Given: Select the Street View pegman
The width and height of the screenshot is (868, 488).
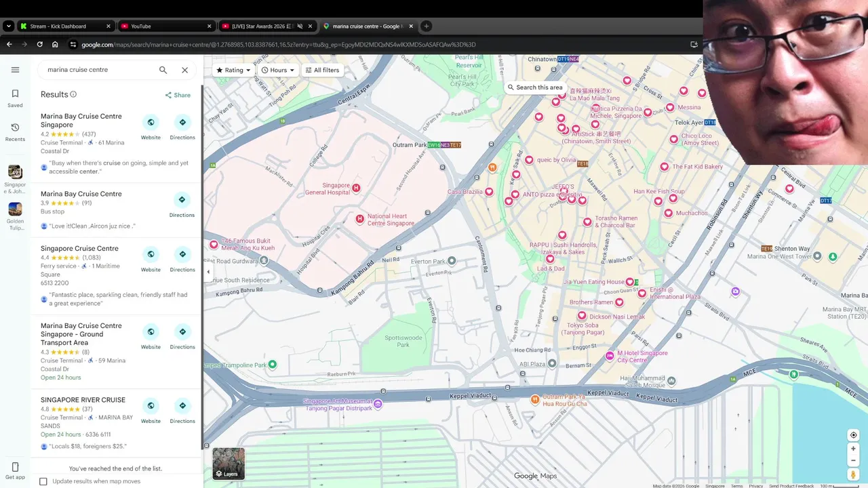Looking at the screenshot, I should (853, 475).
